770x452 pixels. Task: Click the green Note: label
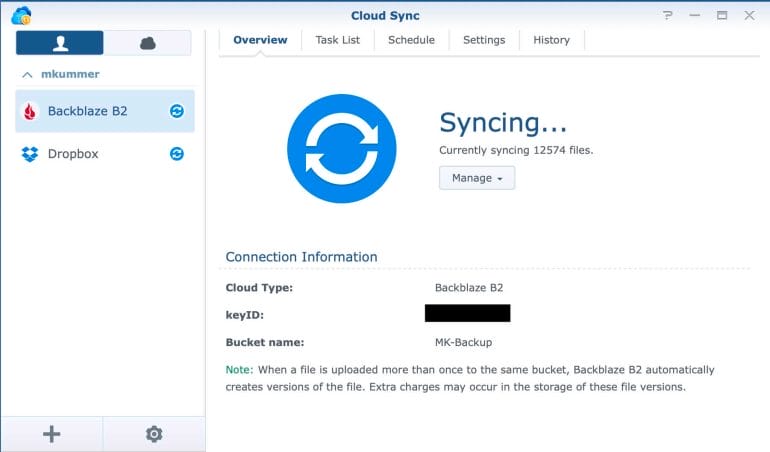[x=239, y=370]
